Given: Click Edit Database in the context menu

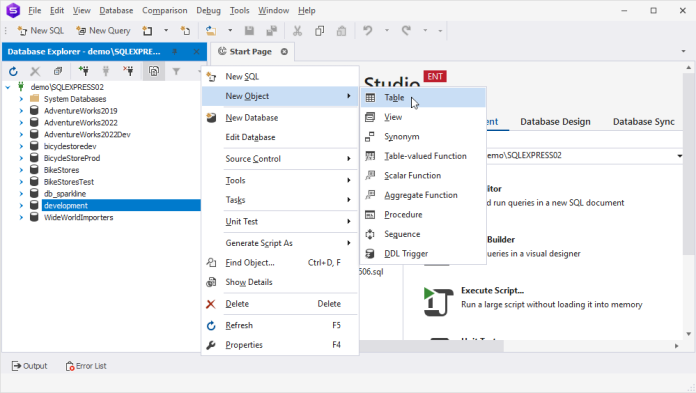Looking at the screenshot, I should click(280, 138).
